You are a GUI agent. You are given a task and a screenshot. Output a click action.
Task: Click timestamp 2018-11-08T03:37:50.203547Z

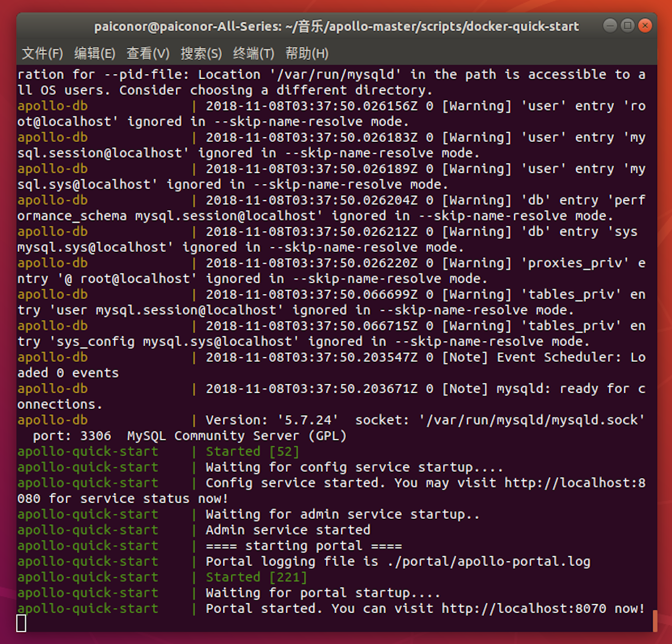pyautogui.click(x=312, y=357)
